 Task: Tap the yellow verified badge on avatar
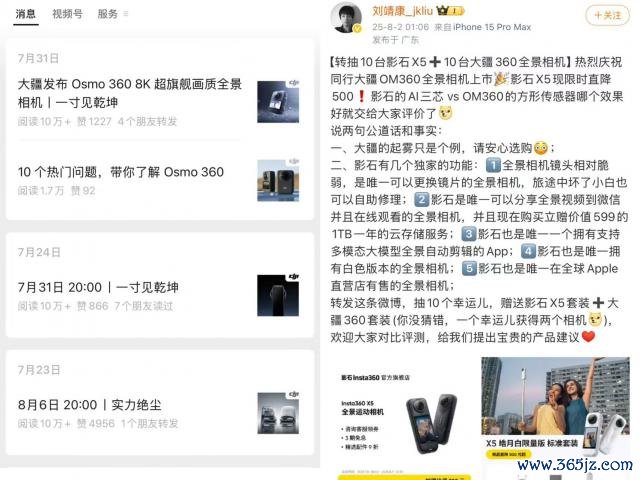pos(357,29)
